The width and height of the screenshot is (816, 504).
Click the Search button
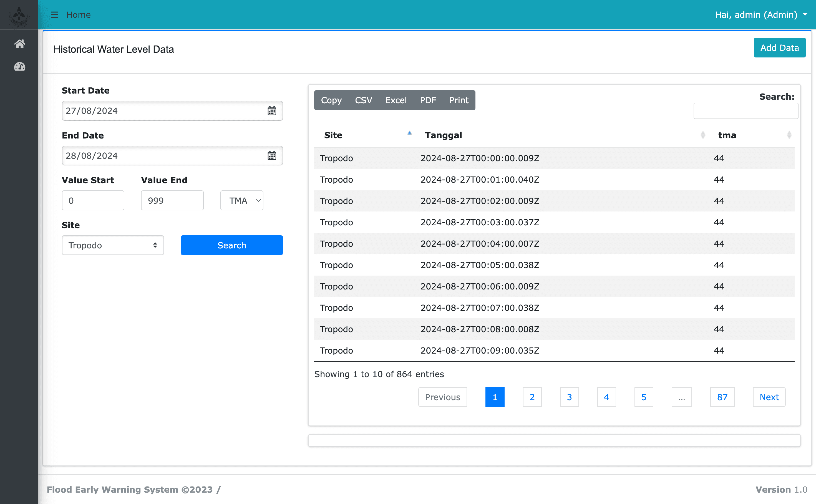[232, 245]
